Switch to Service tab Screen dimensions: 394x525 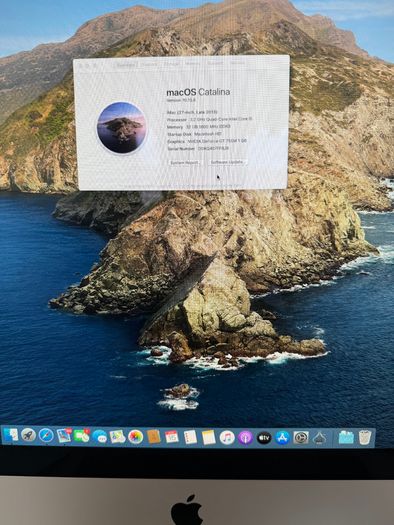pos(237,63)
